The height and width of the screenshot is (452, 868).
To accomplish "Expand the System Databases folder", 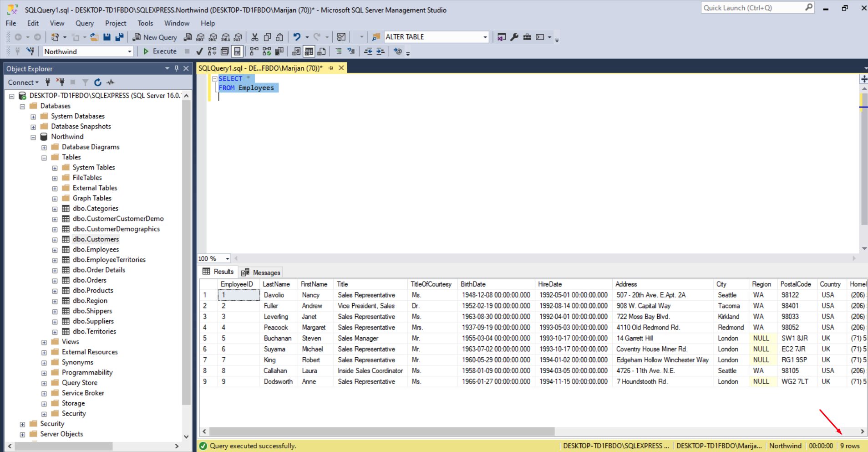I will pos(33,117).
